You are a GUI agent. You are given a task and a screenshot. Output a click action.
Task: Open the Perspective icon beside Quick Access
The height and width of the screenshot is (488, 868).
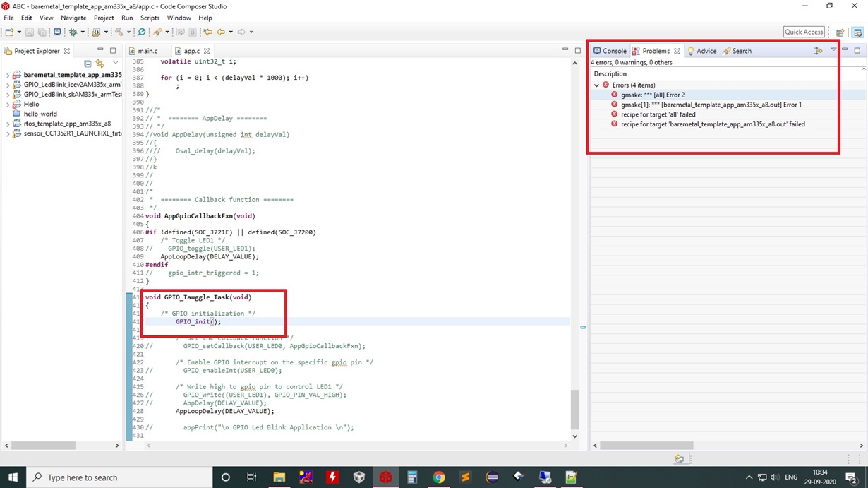(840, 32)
